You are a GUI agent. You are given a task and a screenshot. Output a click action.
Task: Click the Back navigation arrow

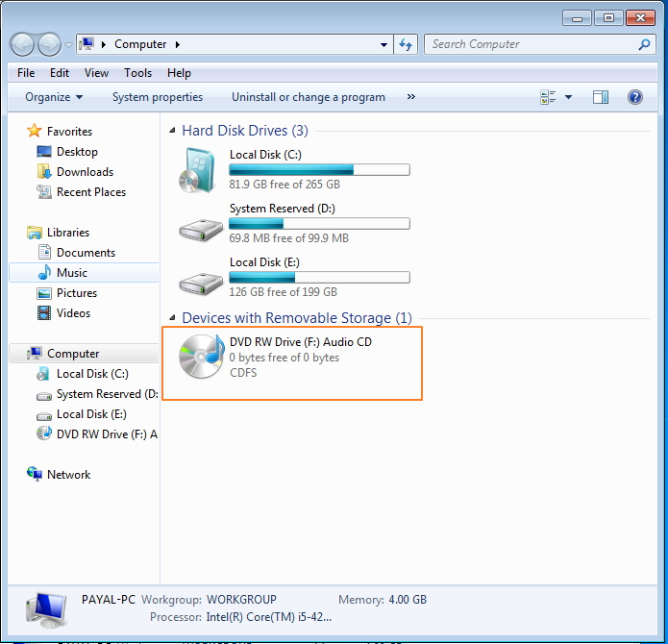pyautogui.click(x=23, y=44)
